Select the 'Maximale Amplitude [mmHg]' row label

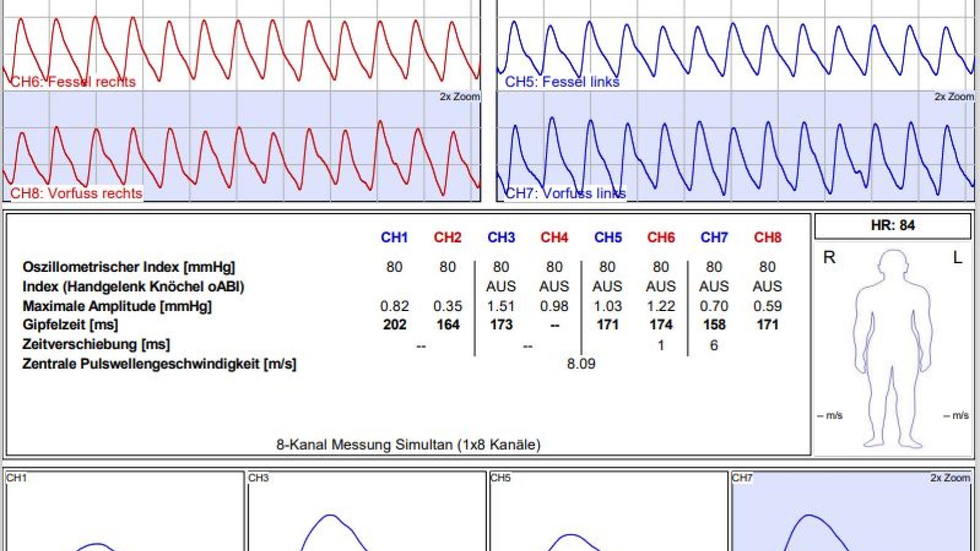click(x=117, y=306)
